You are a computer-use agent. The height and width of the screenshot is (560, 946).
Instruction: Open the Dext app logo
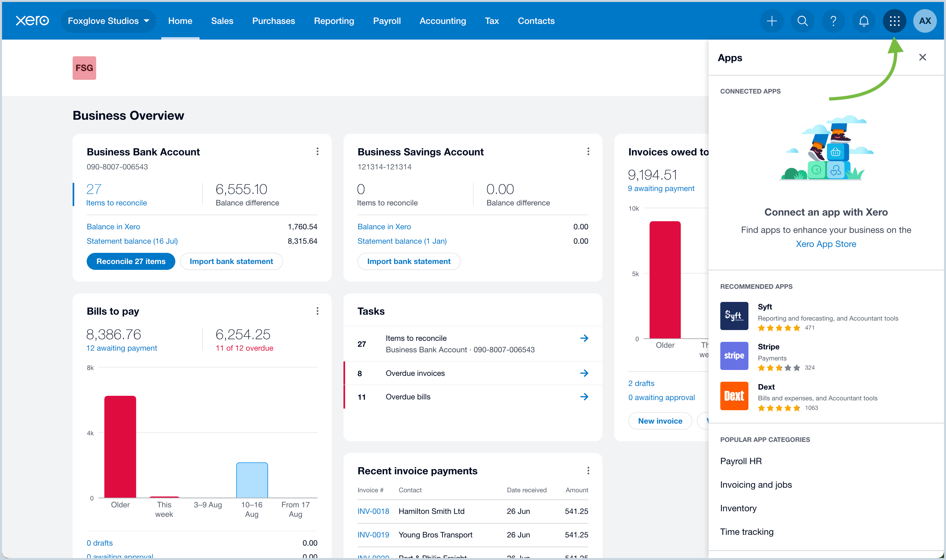pyautogui.click(x=734, y=396)
